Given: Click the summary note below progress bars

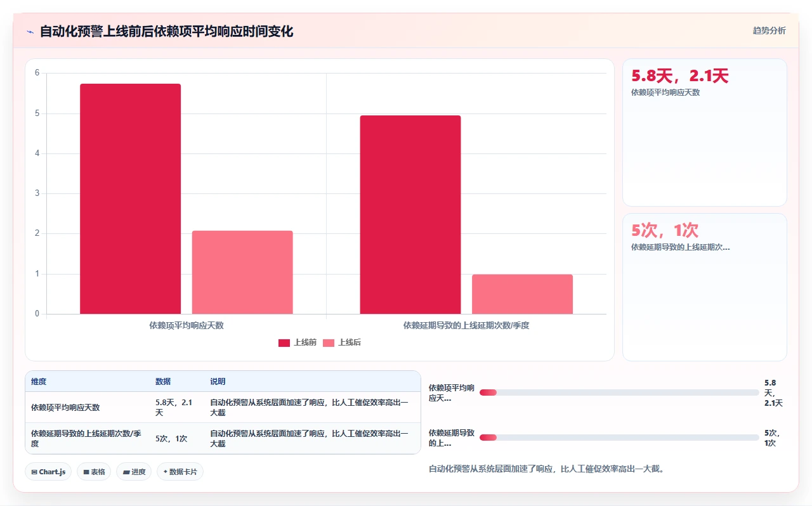Looking at the screenshot, I should click(547, 469).
